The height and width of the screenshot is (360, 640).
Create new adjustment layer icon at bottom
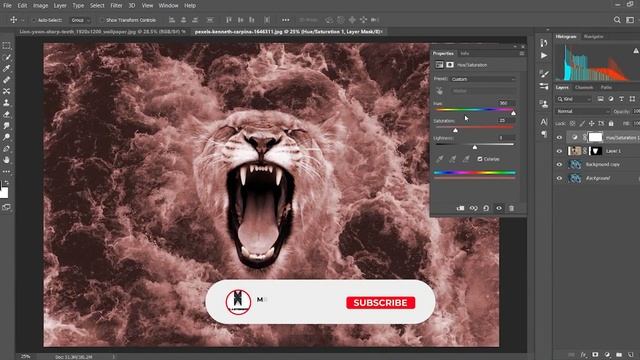pyautogui.click(x=607, y=355)
